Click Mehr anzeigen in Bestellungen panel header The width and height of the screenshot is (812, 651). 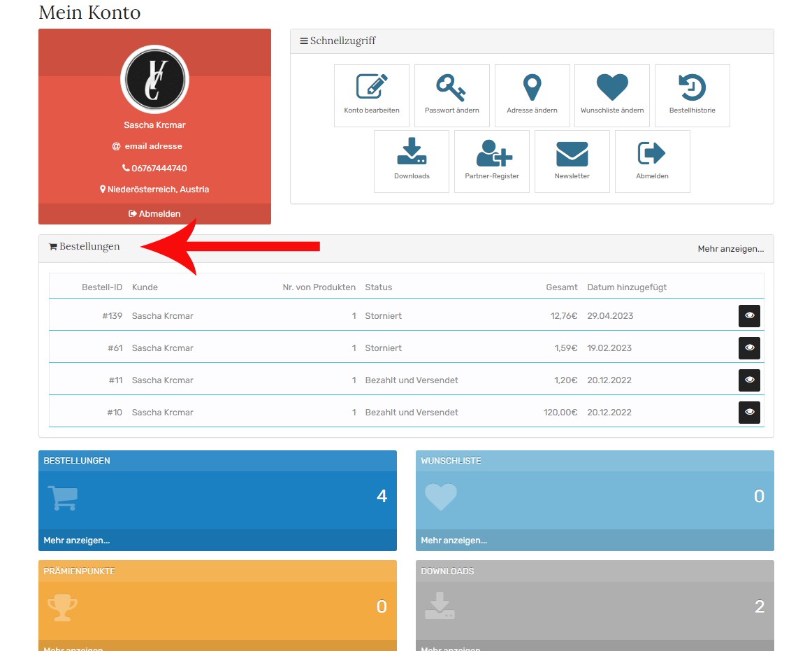(730, 249)
